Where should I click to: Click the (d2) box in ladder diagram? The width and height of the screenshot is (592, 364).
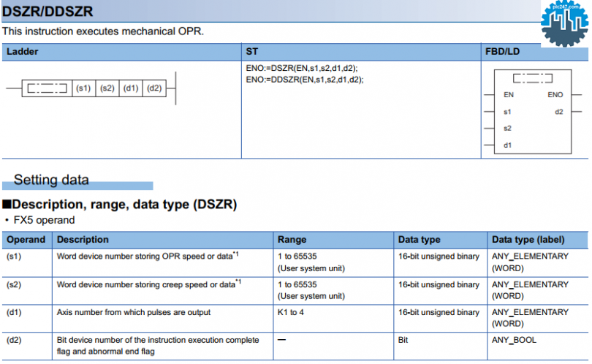[x=154, y=88]
